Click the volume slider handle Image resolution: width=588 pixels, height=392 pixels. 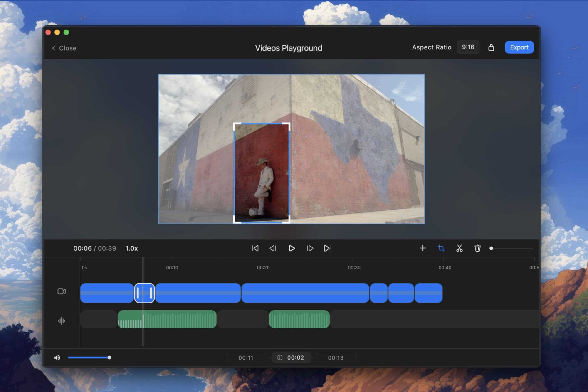[x=109, y=357]
